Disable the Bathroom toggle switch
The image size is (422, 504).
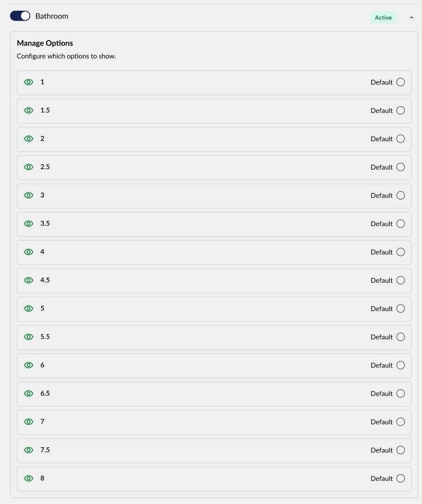[x=20, y=16]
